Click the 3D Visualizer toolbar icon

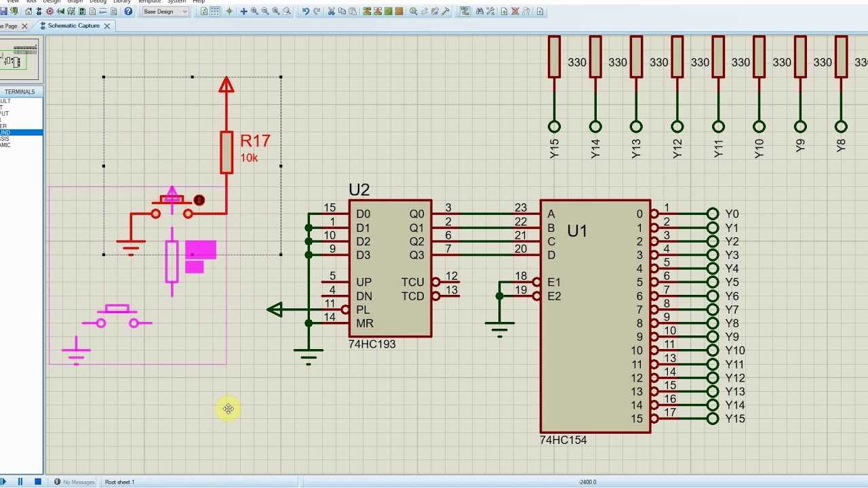point(61,12)
